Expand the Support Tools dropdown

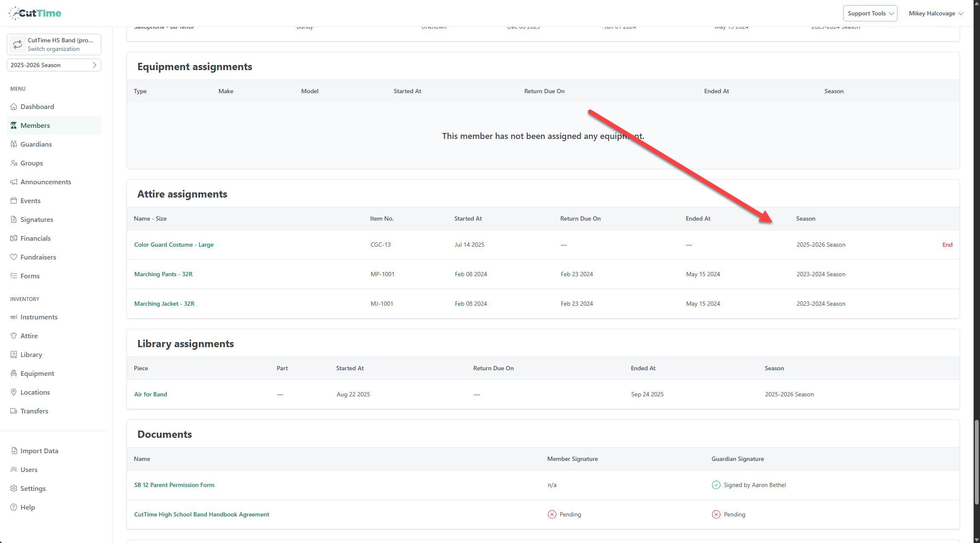pos(870,13)
